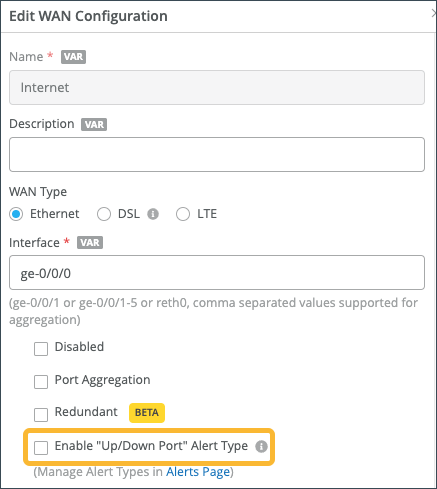This screenshot has width=437, height=489.
Task: Click the Name field containing Internet
Action: pyautogui.click(x=217, y=87)
